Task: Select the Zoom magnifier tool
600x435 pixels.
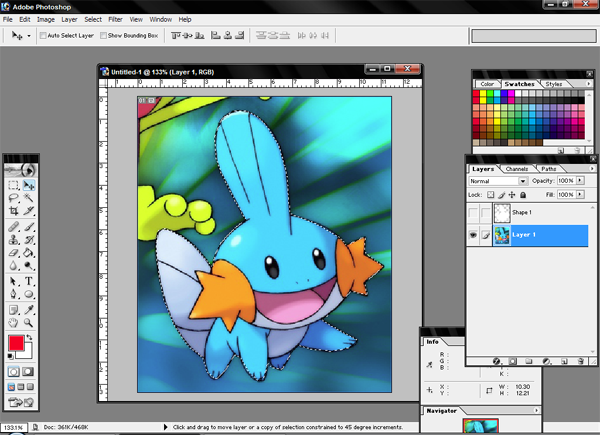Action: [x=29, y=323]
